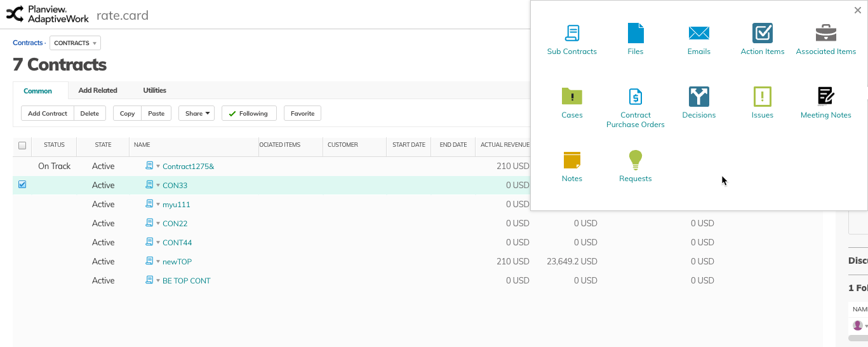Screen dimensions: 868x347
Task: Open the Notes sticky icon
Action: point(572,160)
